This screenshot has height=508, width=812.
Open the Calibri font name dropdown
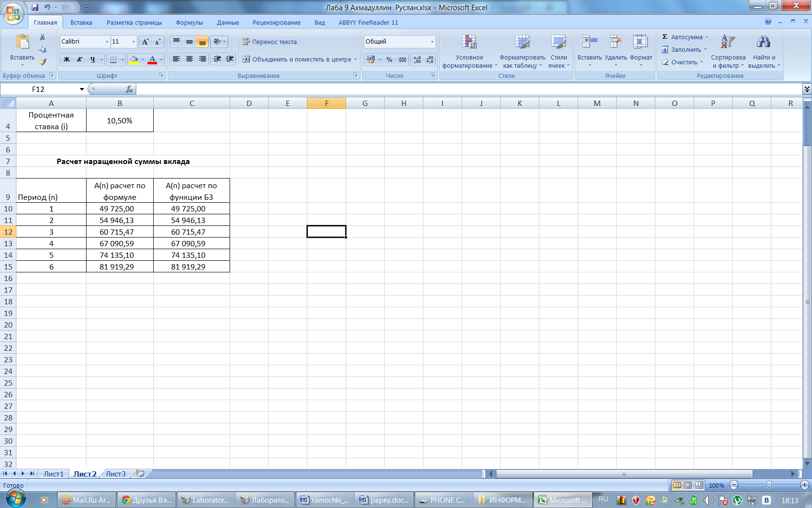107,42
